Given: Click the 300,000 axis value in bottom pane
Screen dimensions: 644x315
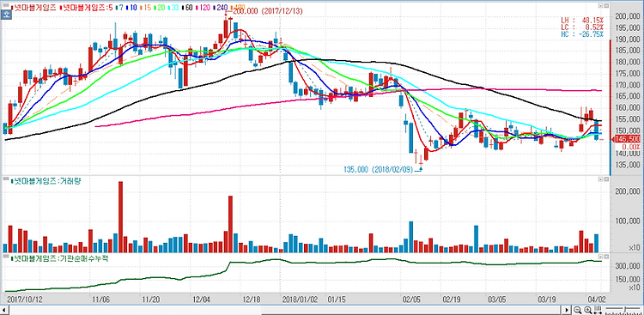Looking at the screenshot, I should coord(628,266).
